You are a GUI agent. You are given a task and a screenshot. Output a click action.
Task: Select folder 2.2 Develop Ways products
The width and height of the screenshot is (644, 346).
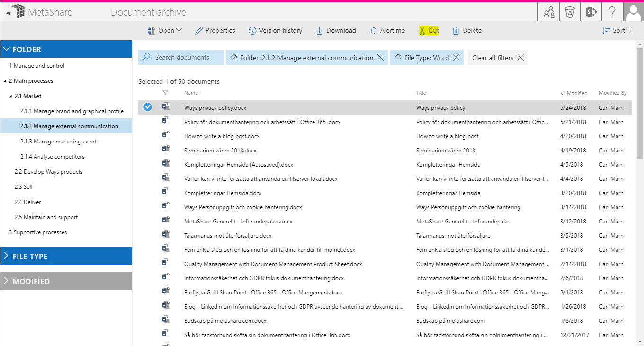[49, 172]
